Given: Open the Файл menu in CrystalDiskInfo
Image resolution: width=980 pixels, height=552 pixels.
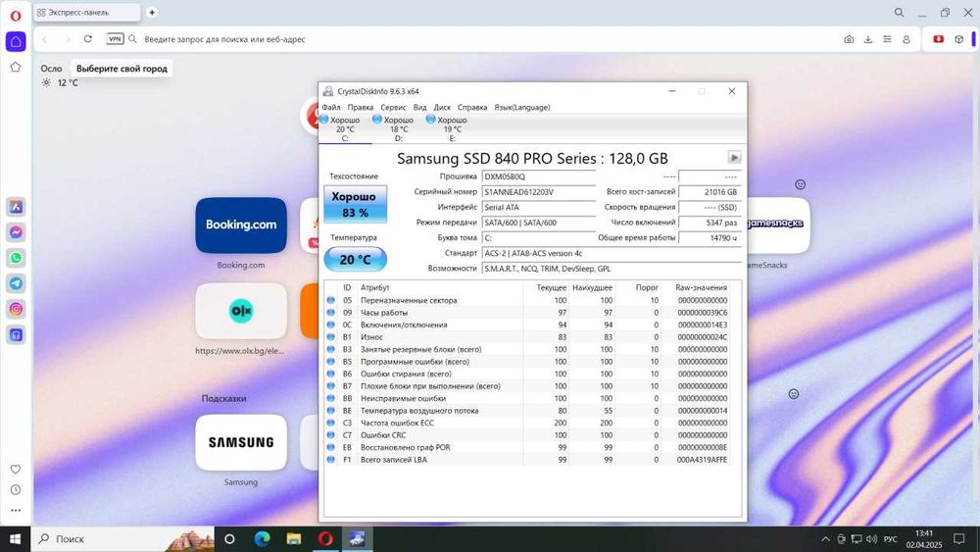Looking at the screenshot, I should coord(331,108).
